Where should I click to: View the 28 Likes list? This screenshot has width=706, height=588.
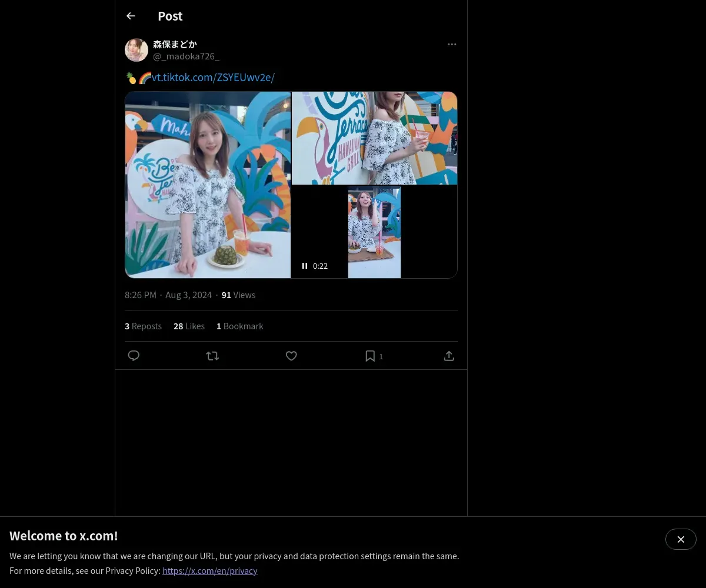(x=189, y=326)
